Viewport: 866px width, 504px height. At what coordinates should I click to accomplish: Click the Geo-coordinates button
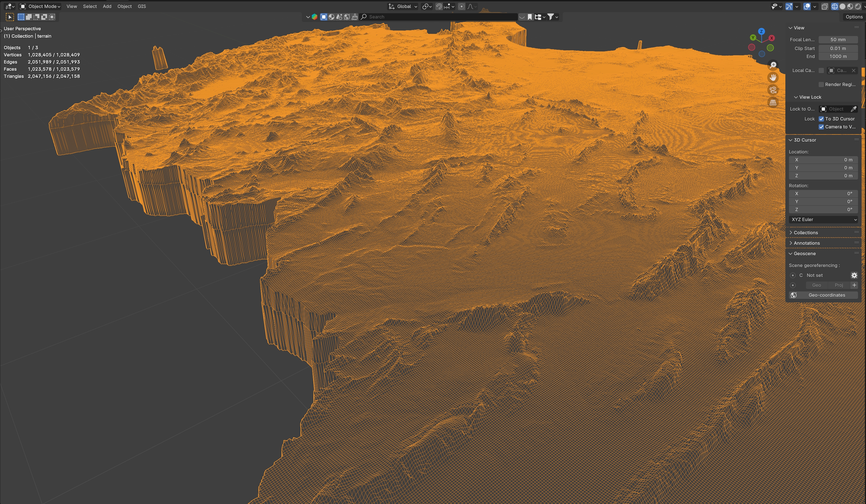click(823, 295)
